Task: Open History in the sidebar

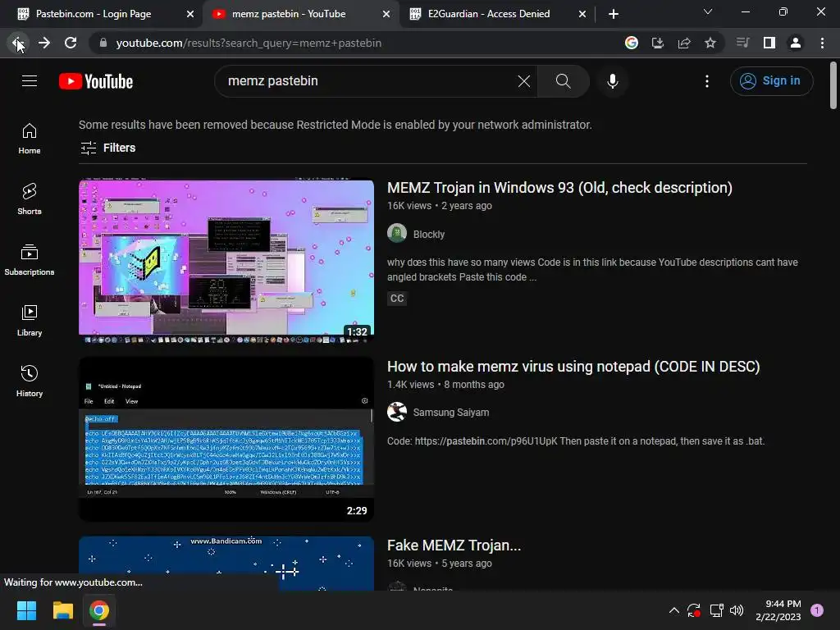Action: coord(30,381)
